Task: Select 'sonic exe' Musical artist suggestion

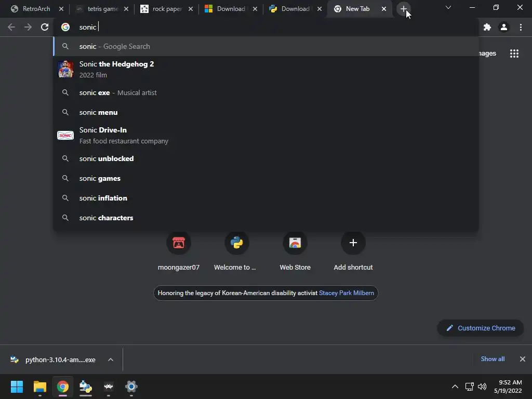Action: [266, 92]
